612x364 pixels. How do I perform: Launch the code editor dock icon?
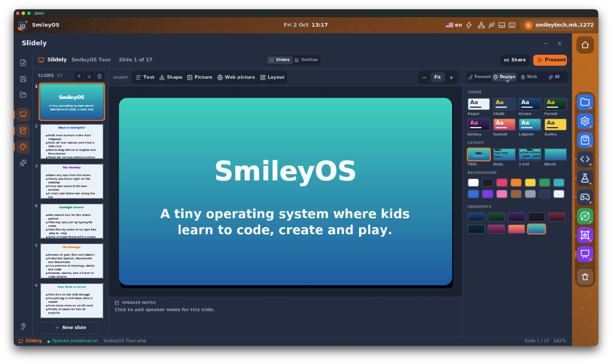[x=585, y=159]
